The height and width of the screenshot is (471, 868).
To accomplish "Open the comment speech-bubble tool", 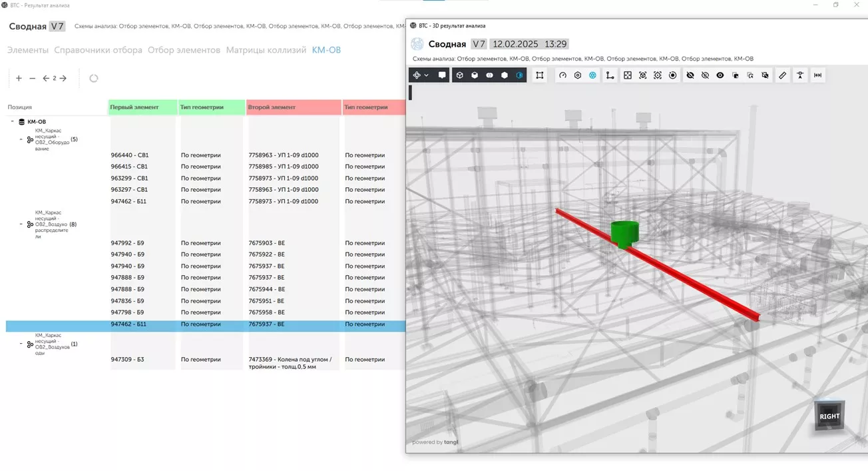I will point(442,75).
